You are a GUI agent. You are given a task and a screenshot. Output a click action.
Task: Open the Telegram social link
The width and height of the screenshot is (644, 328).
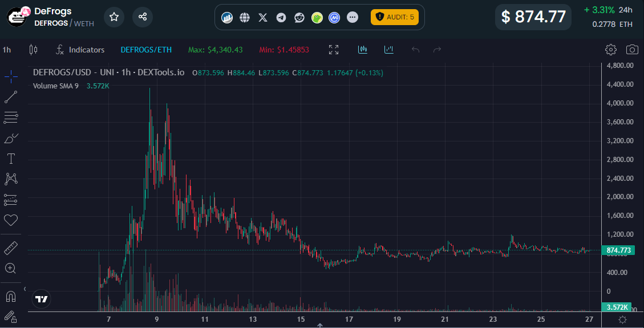(281, 18)
